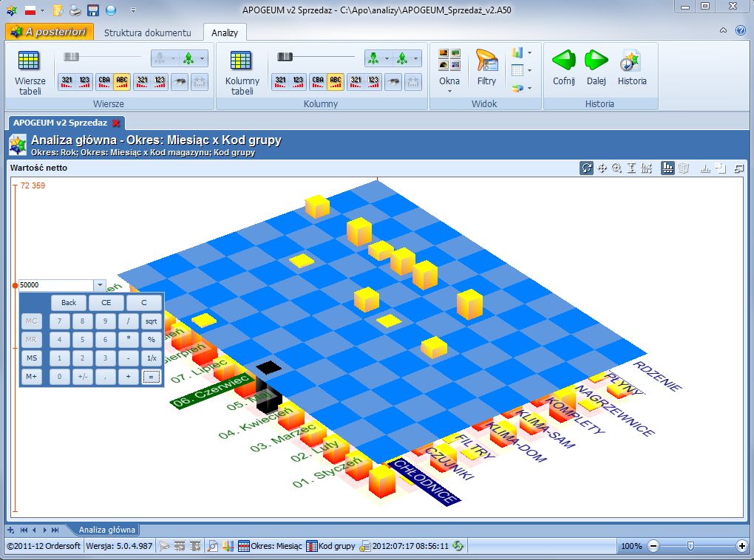Image resolution: width=754 pixels, height=560 pixels.
Task: Click the help question mark icon
Action: (x=741, y=30)
